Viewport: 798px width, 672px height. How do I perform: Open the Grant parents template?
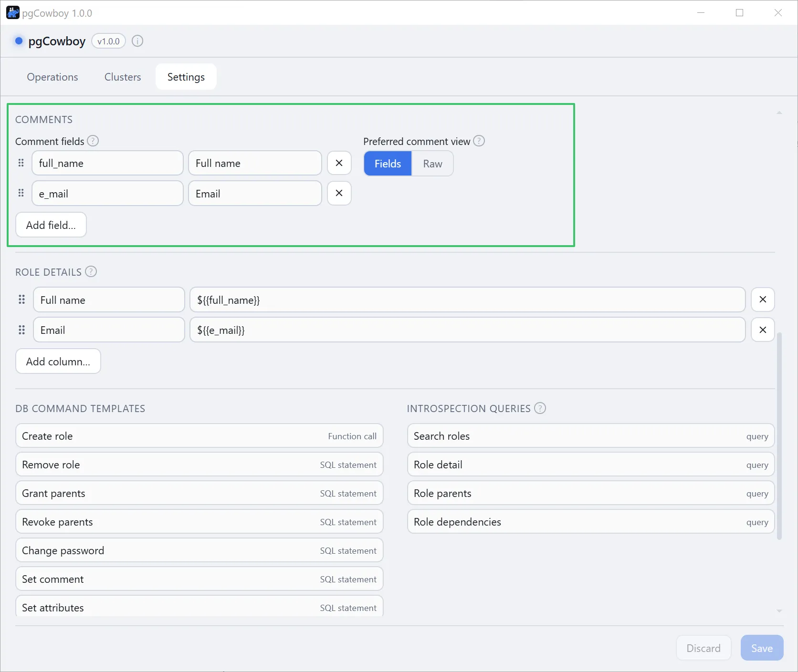(199, 493)
